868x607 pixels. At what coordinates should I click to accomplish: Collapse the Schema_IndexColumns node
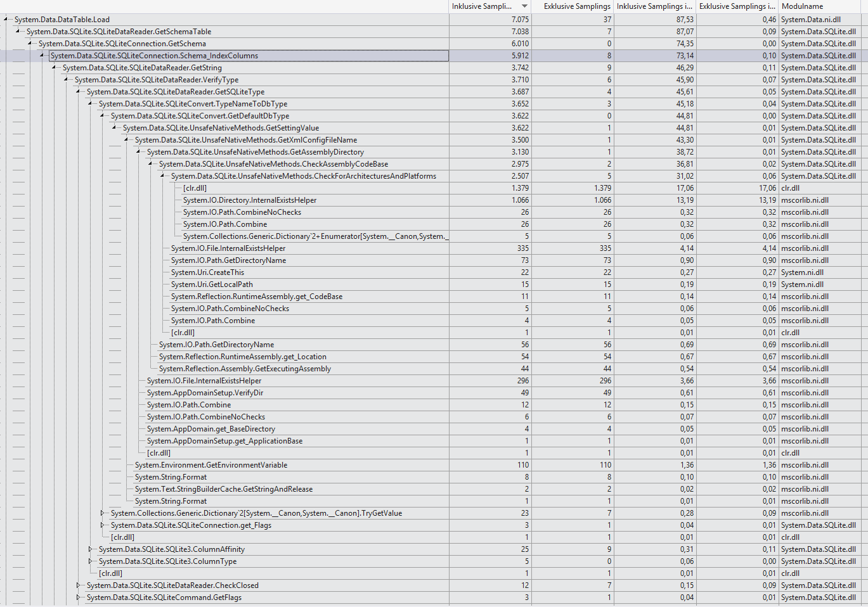(x=42, y=56)
